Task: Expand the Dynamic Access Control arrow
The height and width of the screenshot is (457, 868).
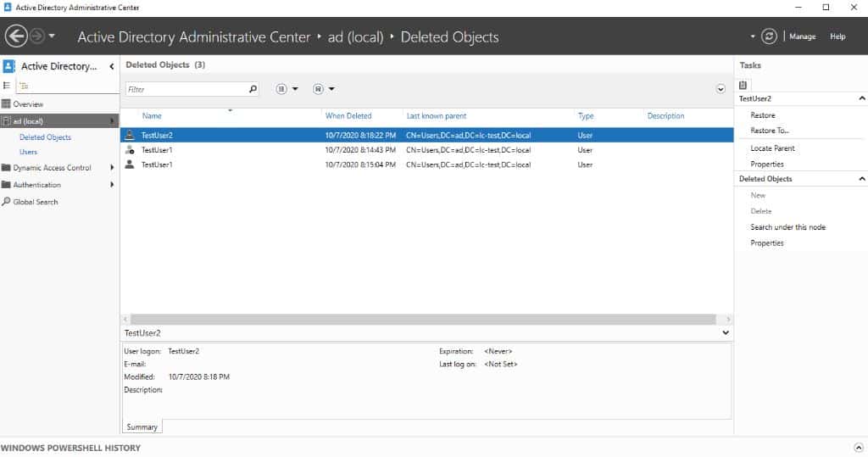Action: (113, 167)
